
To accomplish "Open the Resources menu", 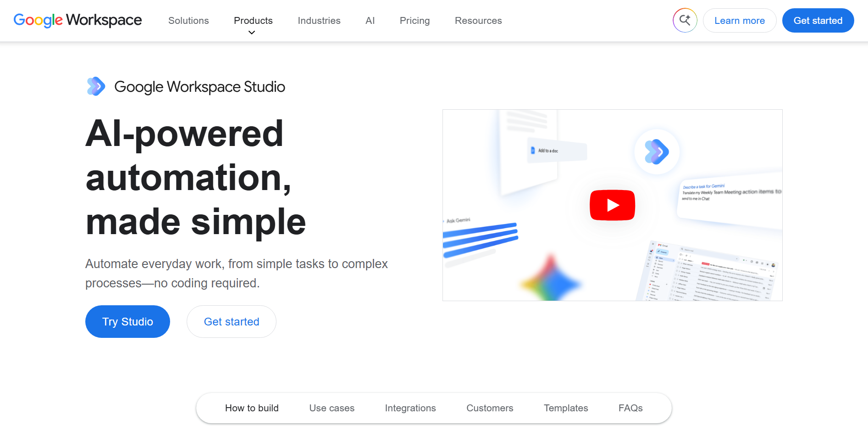I will click(478, 21).
